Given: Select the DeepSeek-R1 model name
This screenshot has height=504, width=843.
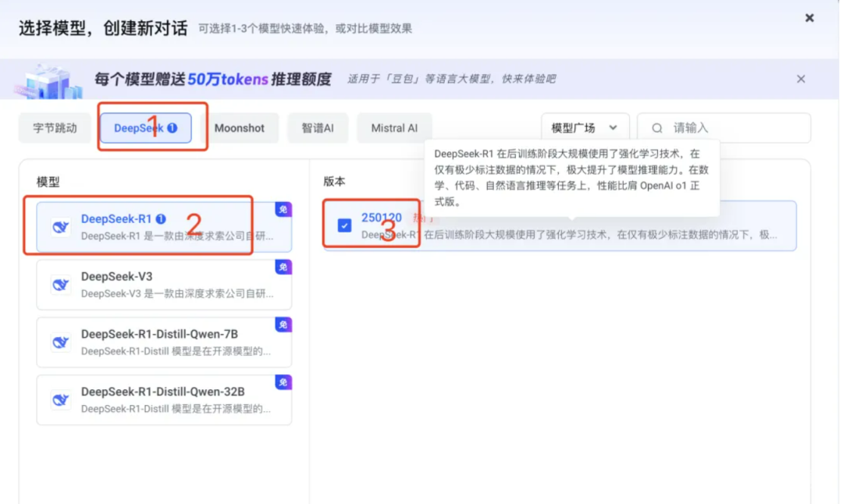Looking at the screenshot, I should click(116, 218).
